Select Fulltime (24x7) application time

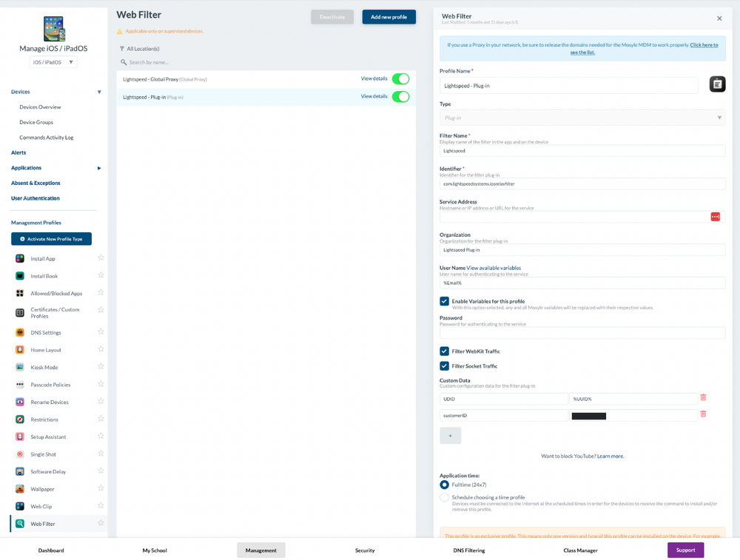coord(444,485)
